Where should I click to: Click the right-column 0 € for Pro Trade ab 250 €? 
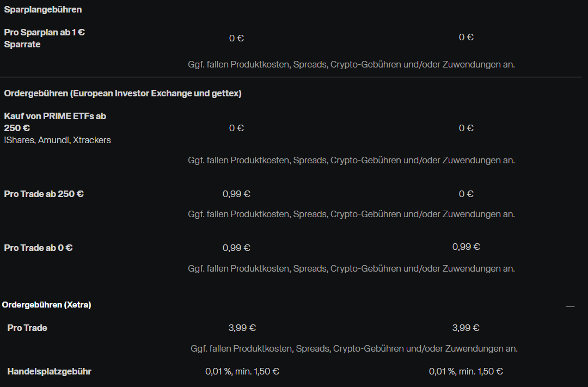pos(466,194)
